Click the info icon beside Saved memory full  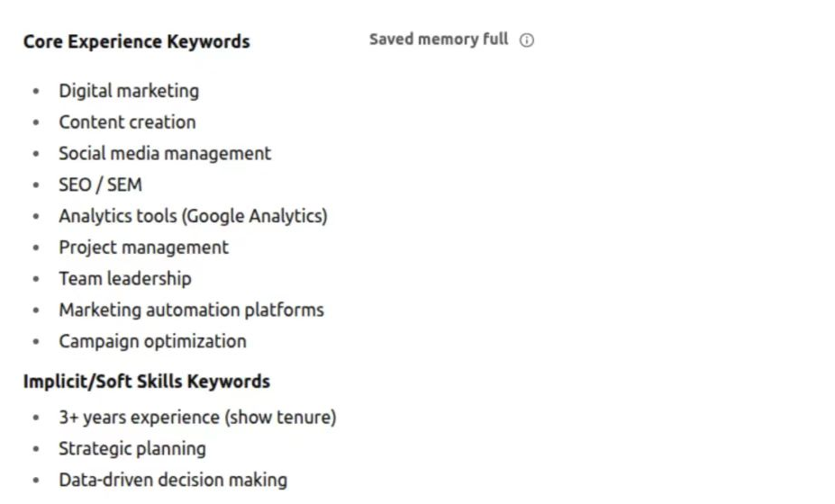(x=526, y=40)
